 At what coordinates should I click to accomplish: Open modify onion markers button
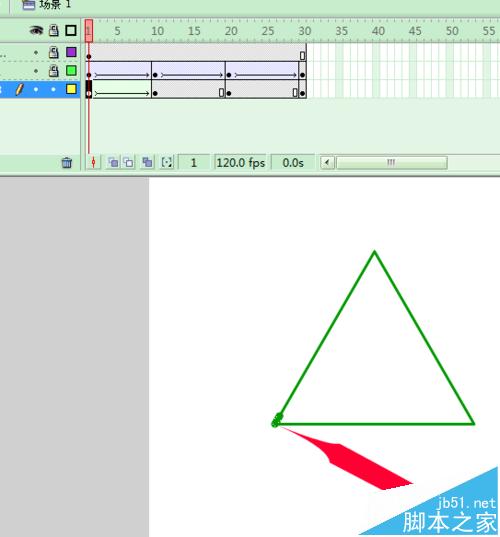pos(167,162)
